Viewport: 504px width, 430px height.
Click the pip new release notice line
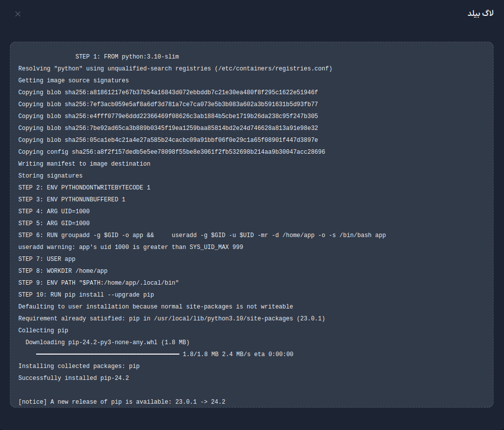click(x=122, y=402)
